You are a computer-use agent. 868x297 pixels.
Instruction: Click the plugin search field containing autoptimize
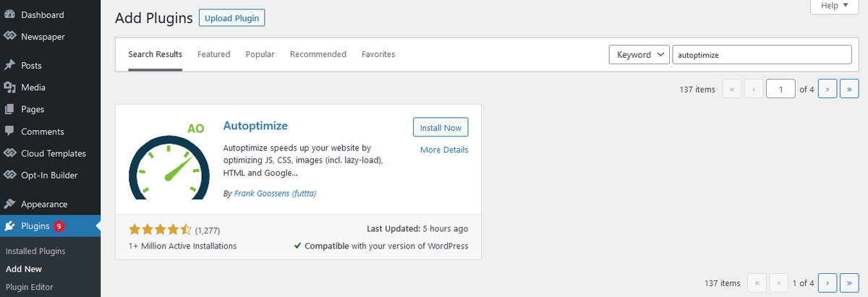tap(762, 55)
